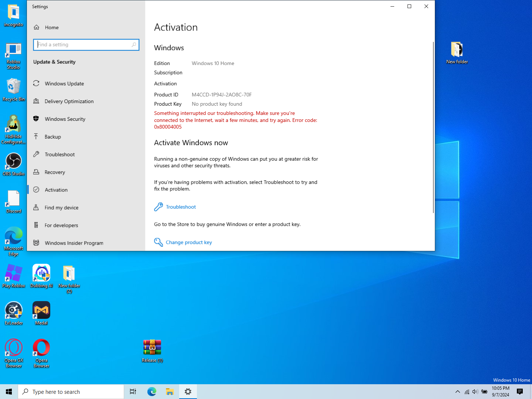This screenshot has width=532, height=399.
Task: Click the Troubleshoot wrench sidebar icon
Action: (x=36, y=154)
